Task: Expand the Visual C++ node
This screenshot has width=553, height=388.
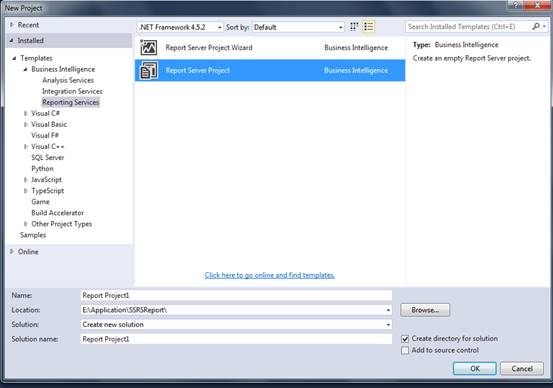Action: tap(25, 146)
